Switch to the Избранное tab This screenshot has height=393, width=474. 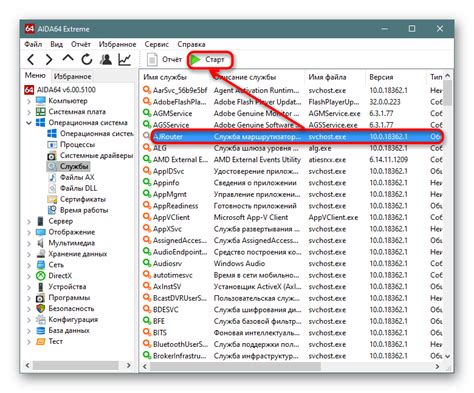73,76
